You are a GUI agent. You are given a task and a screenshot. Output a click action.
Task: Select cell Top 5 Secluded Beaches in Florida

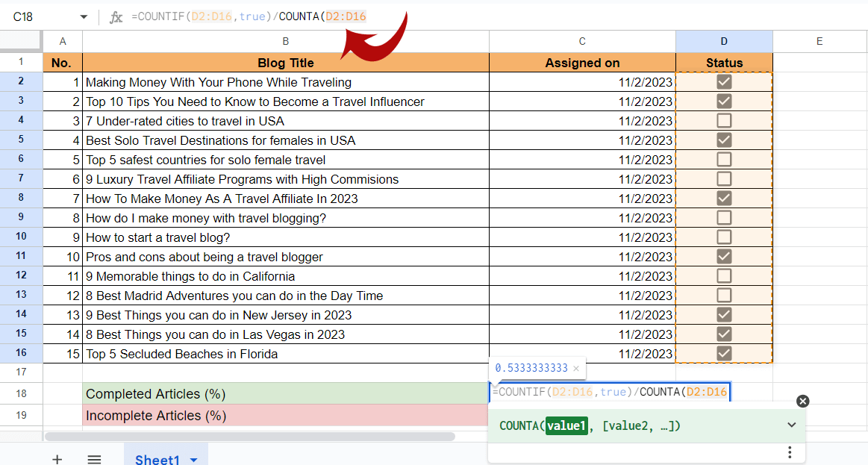point(286,353)
